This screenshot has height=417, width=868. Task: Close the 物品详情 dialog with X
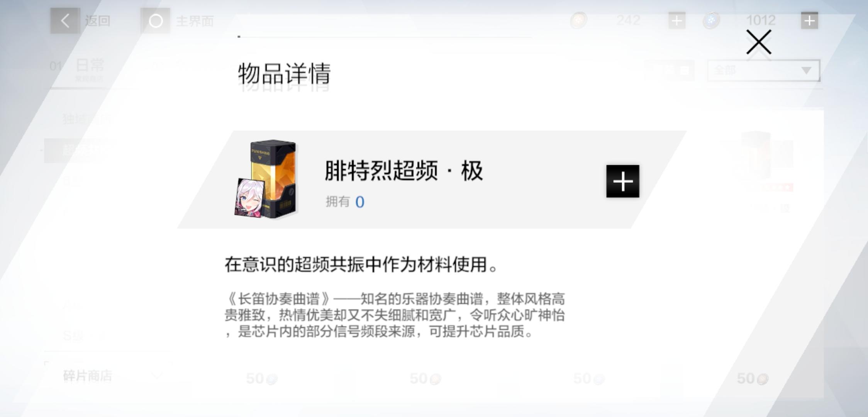[x=758, y=42]
